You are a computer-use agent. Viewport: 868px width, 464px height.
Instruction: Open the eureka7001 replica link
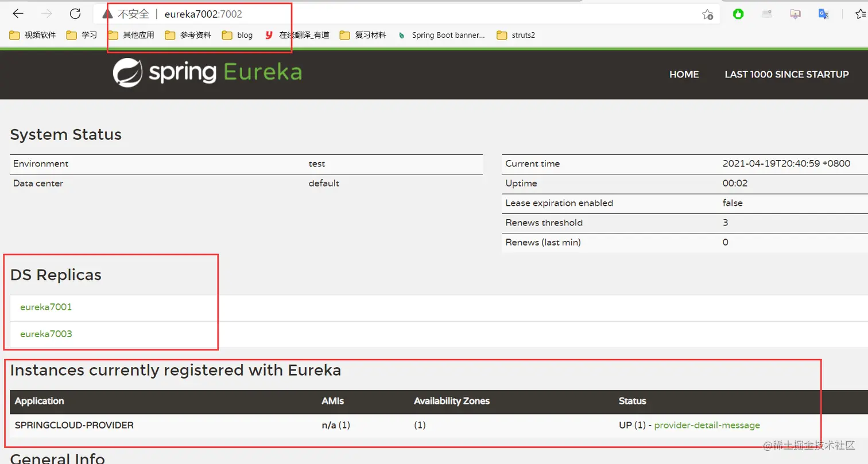46,307
